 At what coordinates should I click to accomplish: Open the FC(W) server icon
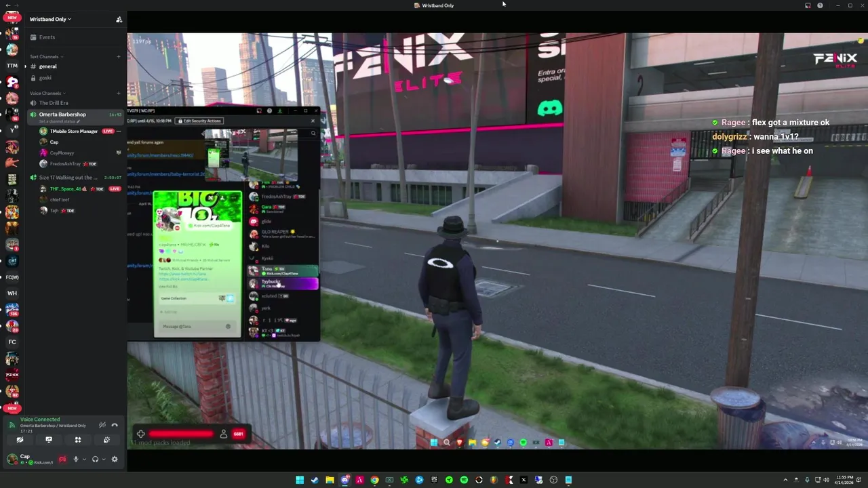[12, 277]
